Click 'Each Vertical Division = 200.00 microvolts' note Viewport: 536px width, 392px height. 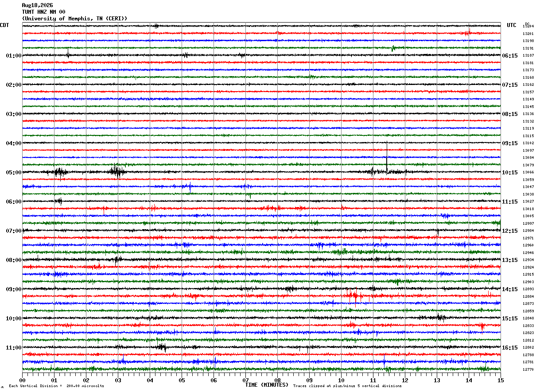57,386
